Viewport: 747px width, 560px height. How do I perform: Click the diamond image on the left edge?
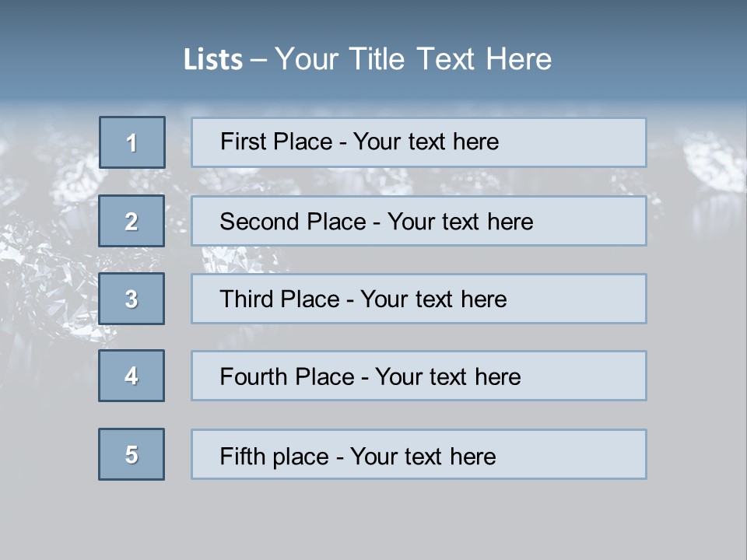click(x=31, y=257)
